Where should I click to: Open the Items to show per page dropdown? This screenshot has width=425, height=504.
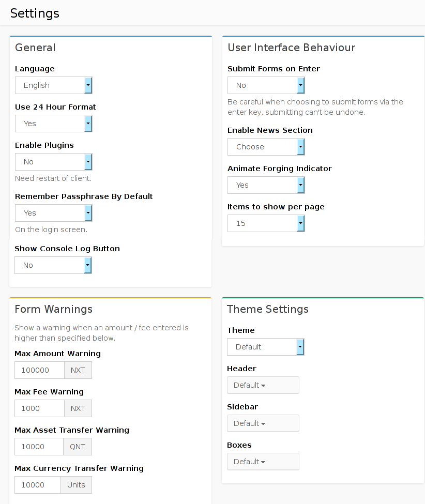(x=266, y=223)
